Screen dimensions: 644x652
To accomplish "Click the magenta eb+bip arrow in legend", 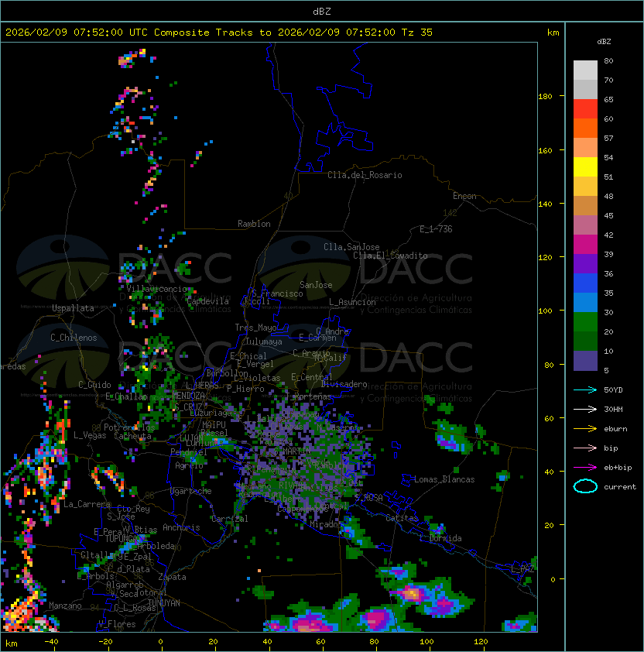I will click(585, 468).
